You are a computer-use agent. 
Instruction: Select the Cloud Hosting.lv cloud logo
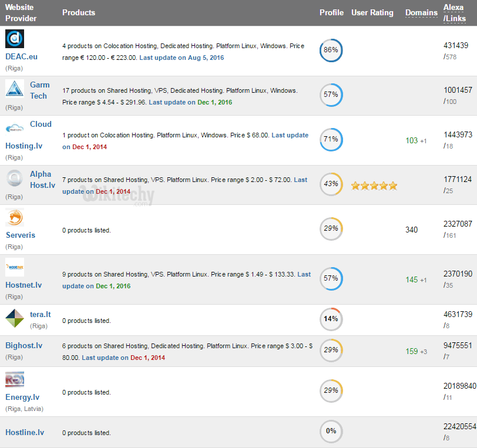[14, 128]
